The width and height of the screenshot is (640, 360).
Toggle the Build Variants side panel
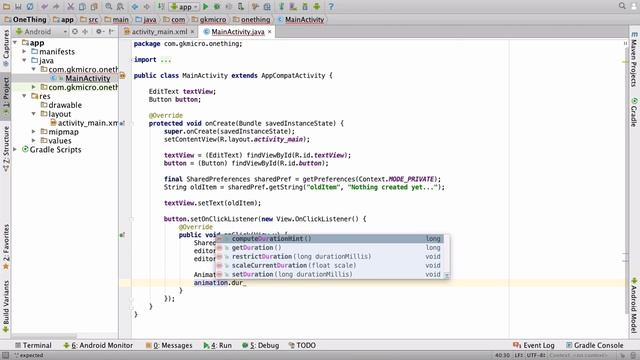pyautogui.click(x=6, y=307)
